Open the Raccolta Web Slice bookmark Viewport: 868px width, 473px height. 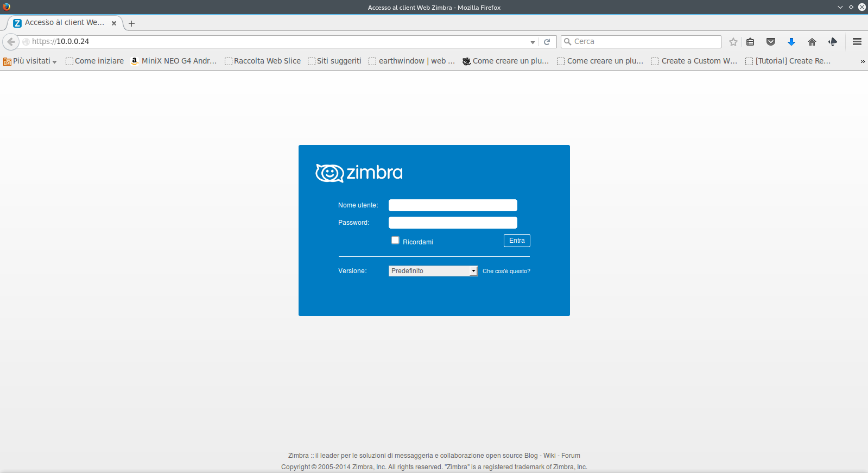point(263,61)
